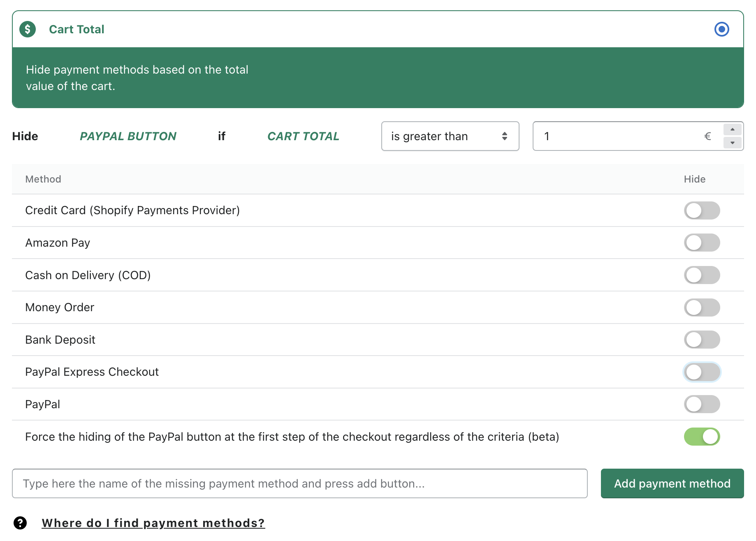Click the 'Cash on Delivery (COD)' method name
This screenshot has height=541, width=756.
pos(88,275)
